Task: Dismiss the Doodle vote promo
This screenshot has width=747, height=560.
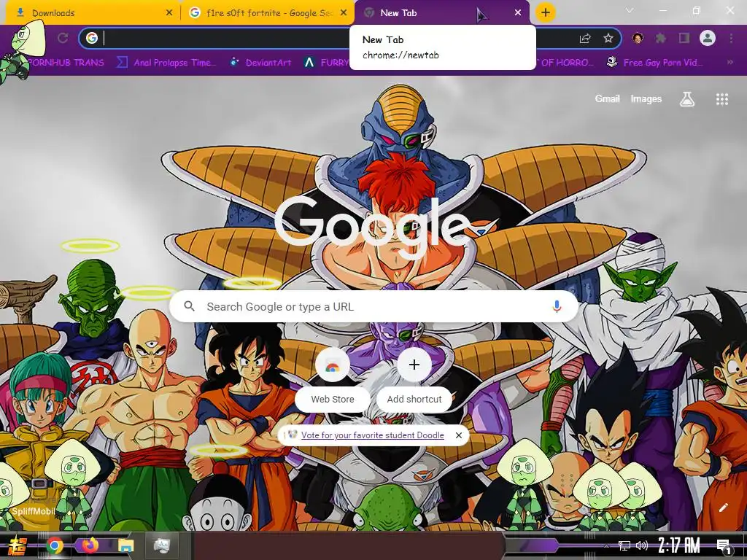Action: pos(458,435)
